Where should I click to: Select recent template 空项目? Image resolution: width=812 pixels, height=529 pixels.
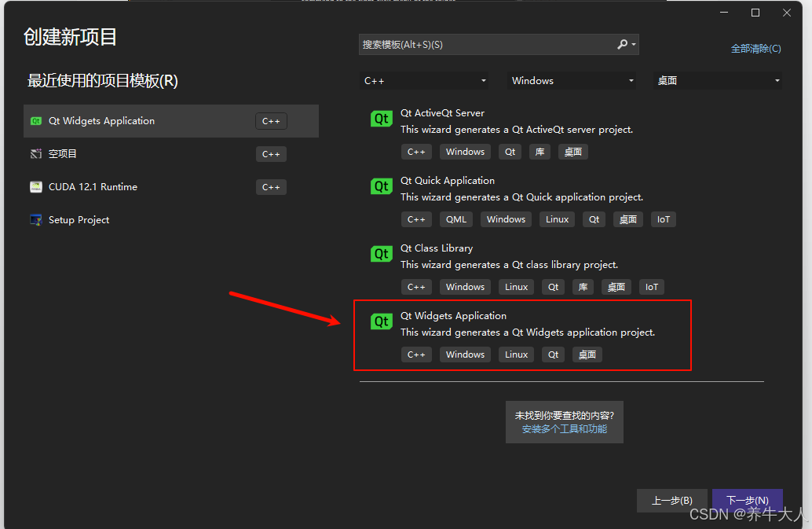(x=171, y=154)
